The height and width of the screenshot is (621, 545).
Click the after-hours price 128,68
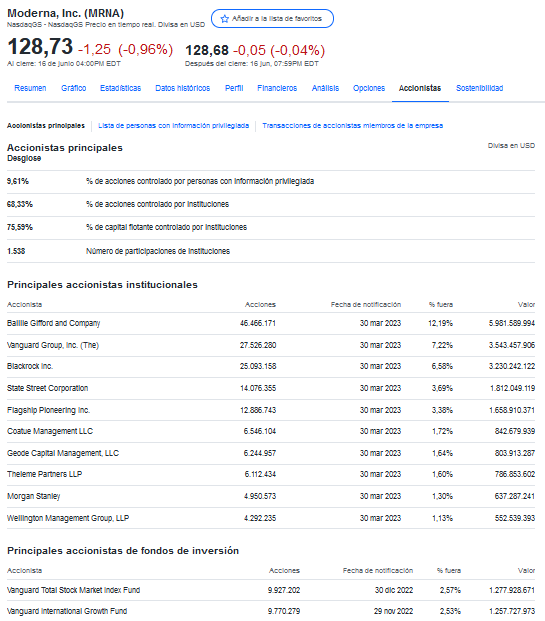(207, 50)
